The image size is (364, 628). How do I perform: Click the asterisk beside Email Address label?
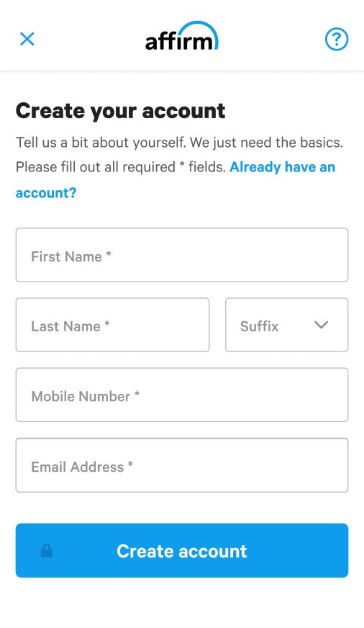[x=130, y=465]
